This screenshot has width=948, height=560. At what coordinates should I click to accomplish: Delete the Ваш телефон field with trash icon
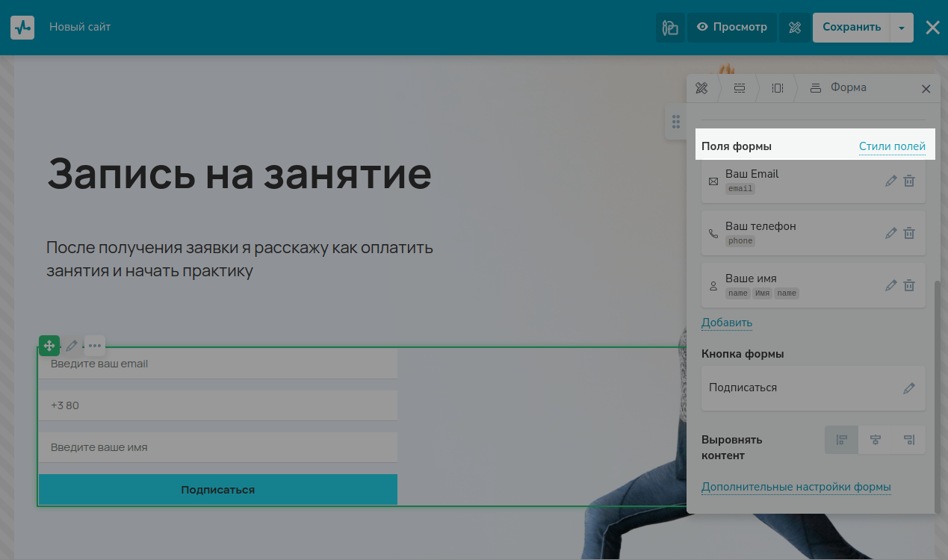909,233
